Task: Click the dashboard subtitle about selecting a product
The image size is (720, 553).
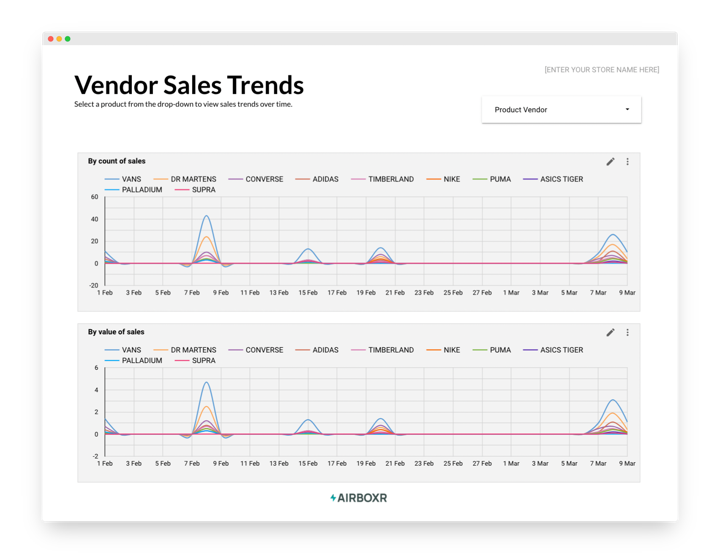Action: [x=183, y=104]
